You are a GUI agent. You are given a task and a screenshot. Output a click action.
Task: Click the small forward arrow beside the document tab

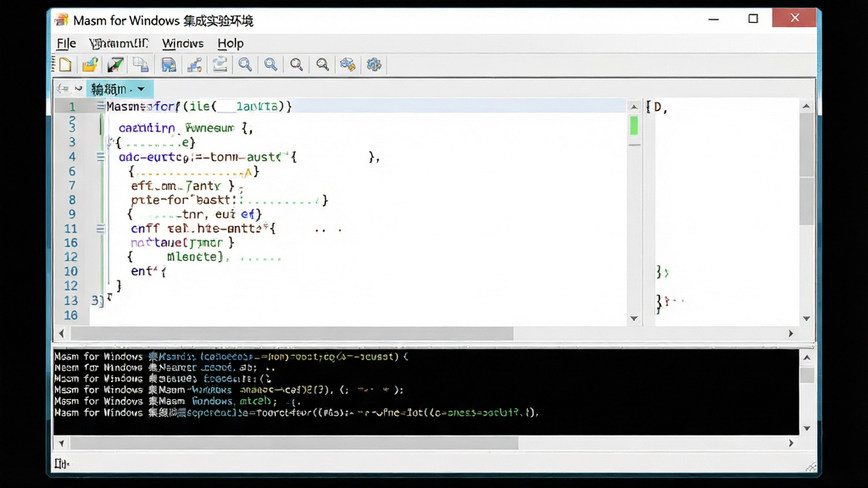78,88
